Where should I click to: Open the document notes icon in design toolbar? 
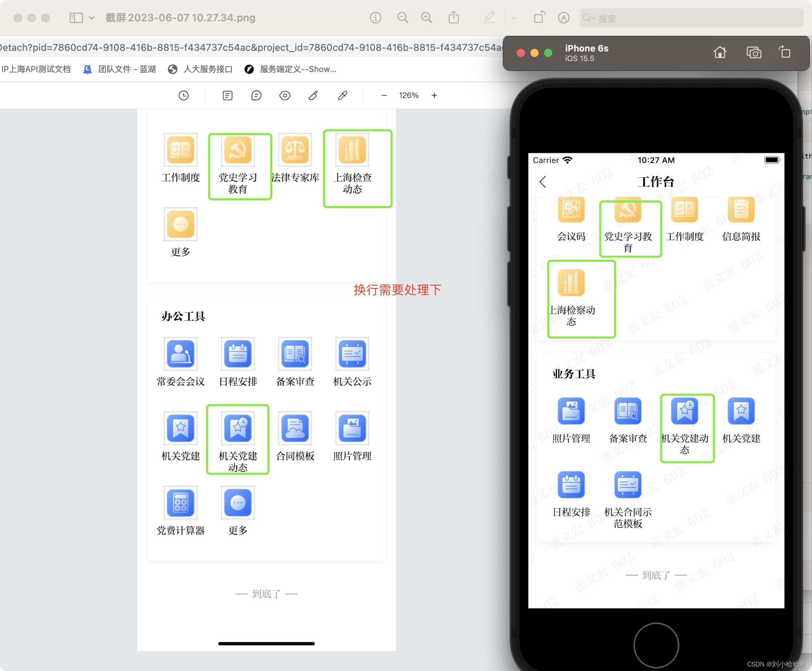point(228,95)
